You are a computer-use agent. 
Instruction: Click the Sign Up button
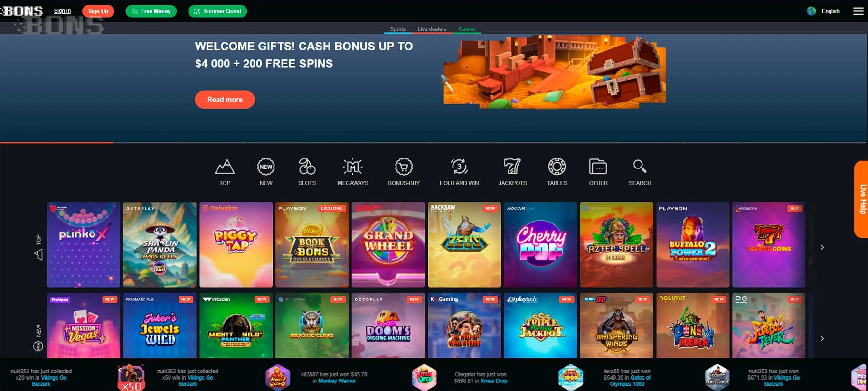pyautogui.click(x=98, y=11)
